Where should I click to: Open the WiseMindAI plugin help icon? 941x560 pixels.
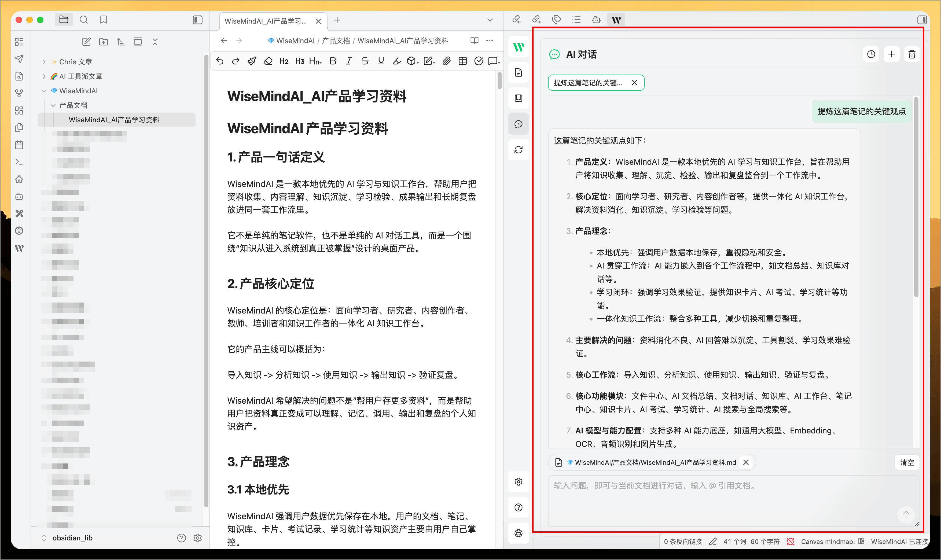[519, 507]
